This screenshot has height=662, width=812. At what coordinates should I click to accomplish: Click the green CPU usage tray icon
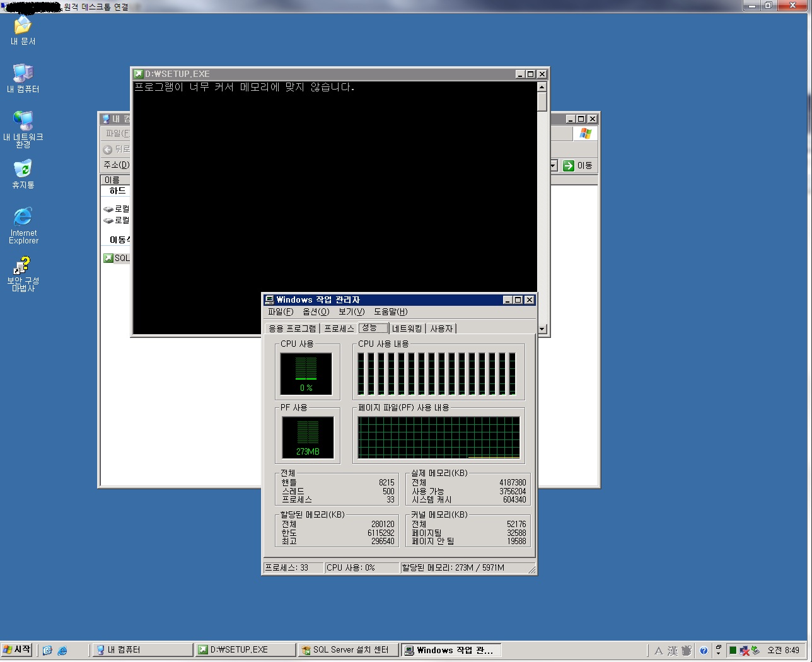click(x=733, y=650)
